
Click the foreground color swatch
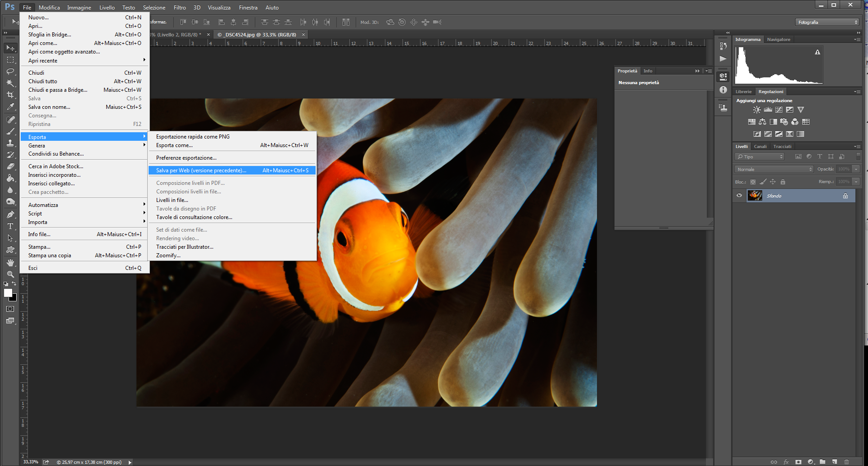[x=8, y=293]
